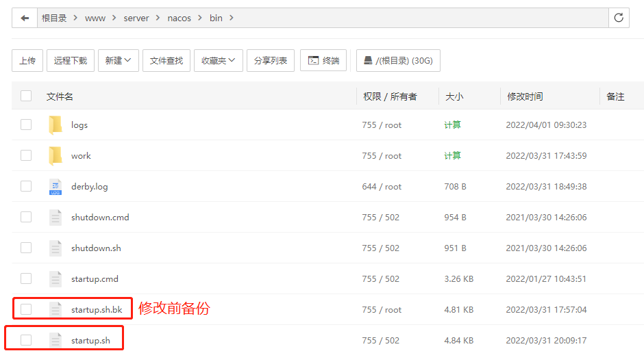Launch the 终端 terminal button

tap(323, 61)
